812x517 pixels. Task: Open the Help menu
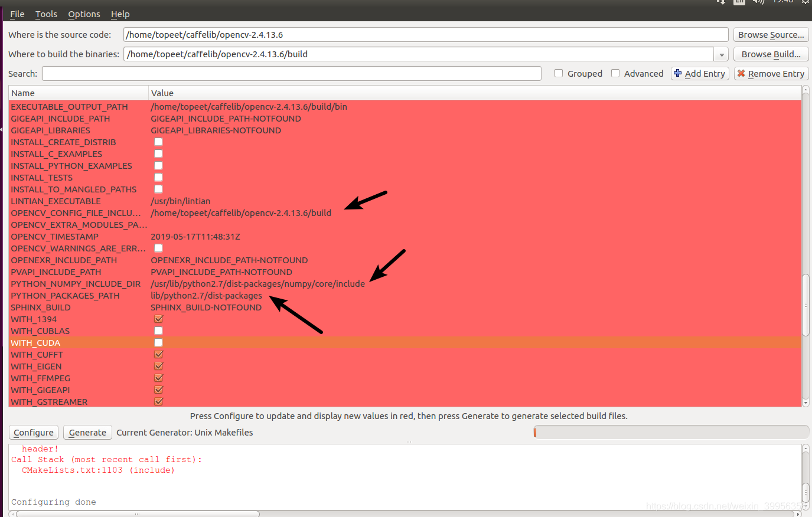120,14
